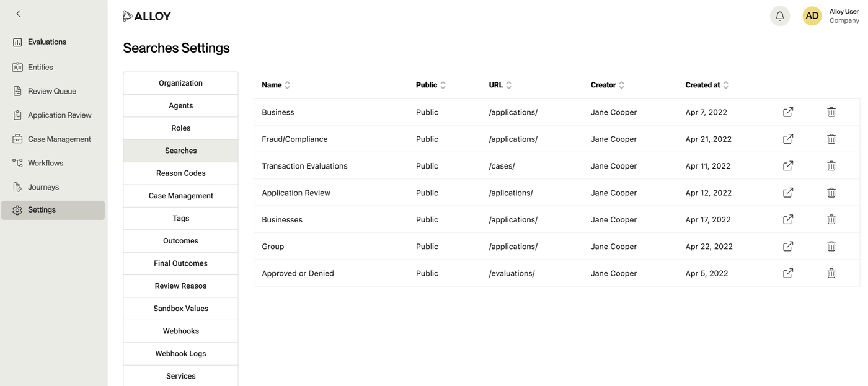Open the Businesses search external link
Screen dimensions: 868x386
coord(788,219)
